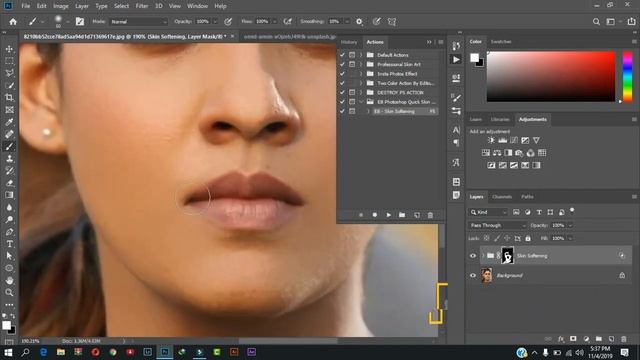Select the Rectangular Marquee tool

[x=9, y=61]
